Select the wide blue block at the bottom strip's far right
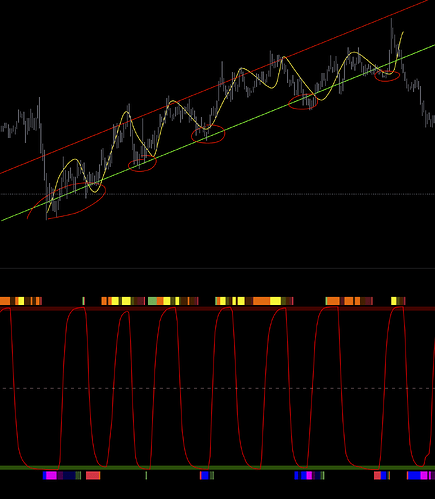The image size is (435, 499). (x=414, y=475)
